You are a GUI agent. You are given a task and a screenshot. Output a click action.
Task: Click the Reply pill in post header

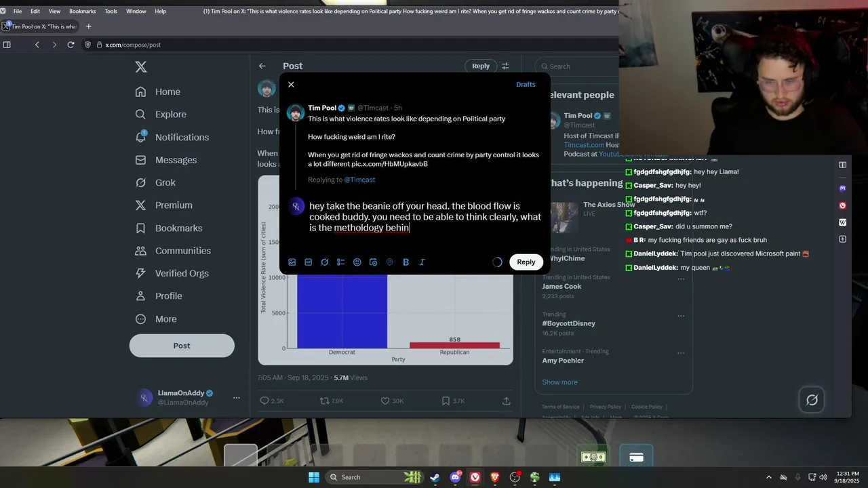[x=481, y=66]
